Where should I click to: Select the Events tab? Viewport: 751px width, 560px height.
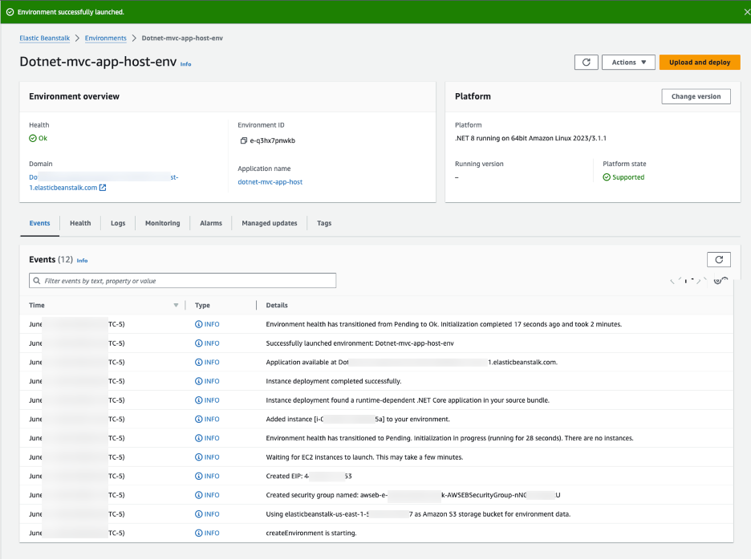(x=40, y=223)
